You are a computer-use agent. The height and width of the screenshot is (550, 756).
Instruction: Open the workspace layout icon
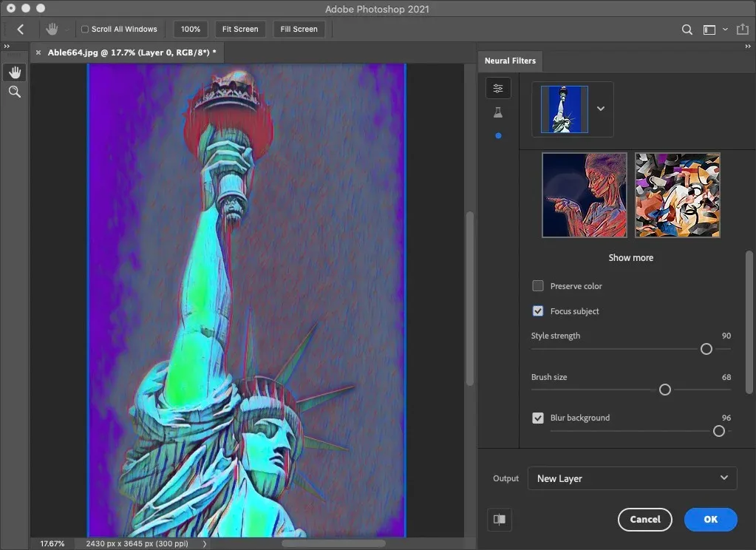pyautogui.click(x=709, y=30)
